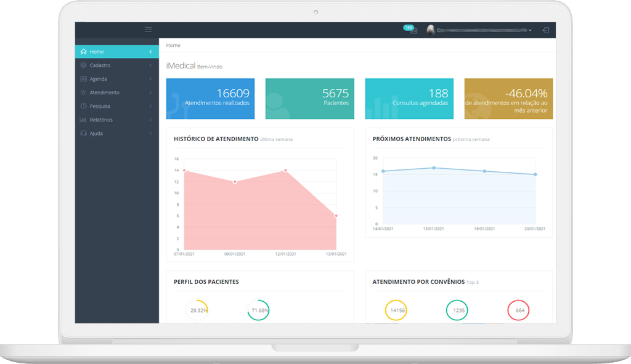Click the Home breadcrumb link
Viewport: 631px width, 364px height.
pos(173,45)
